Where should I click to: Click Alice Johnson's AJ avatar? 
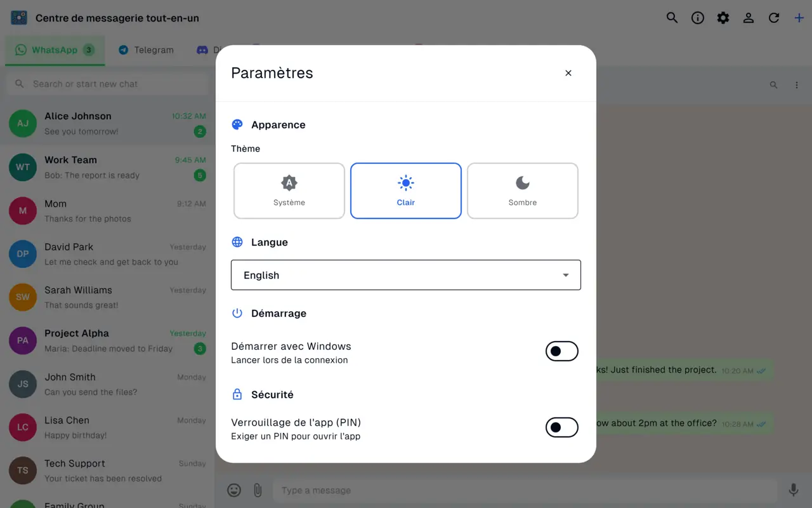(x=23, y=123)
